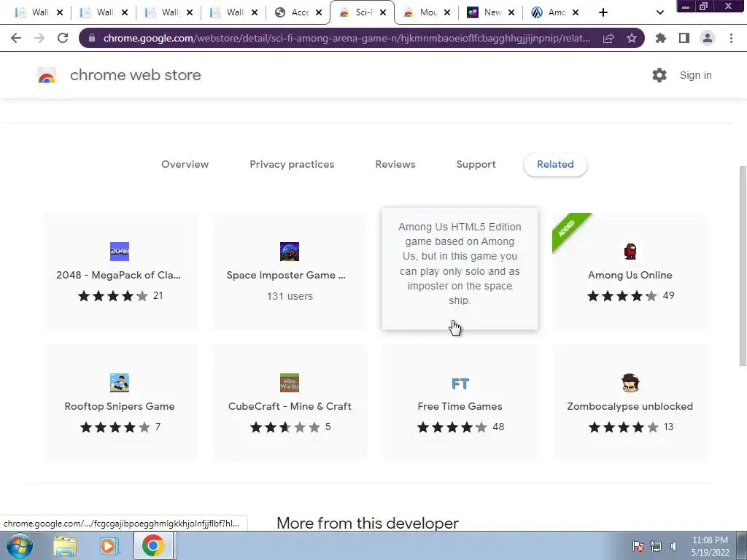Screen dimensions: 747x560
Task: Click the red Among Us Online crewmate icon
Action: (x=630, y=252)
